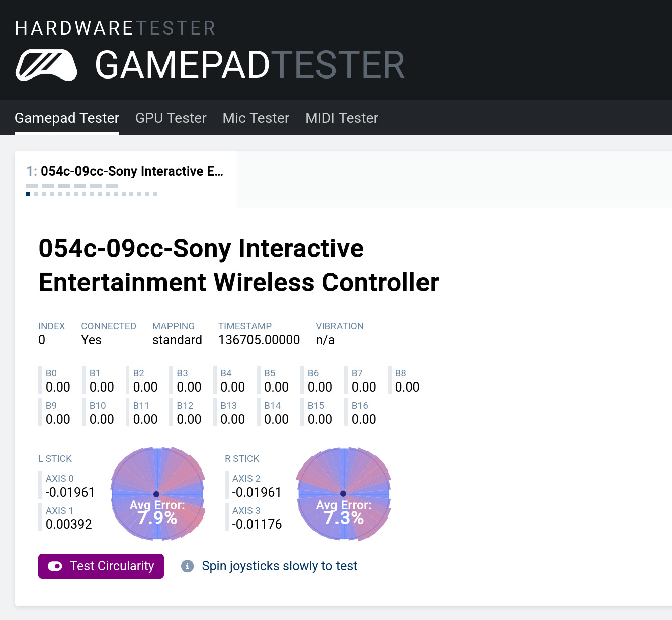
Task: Click the HARDWARETESTER header link
Action: pyautogui.click(x=115, y=28)
